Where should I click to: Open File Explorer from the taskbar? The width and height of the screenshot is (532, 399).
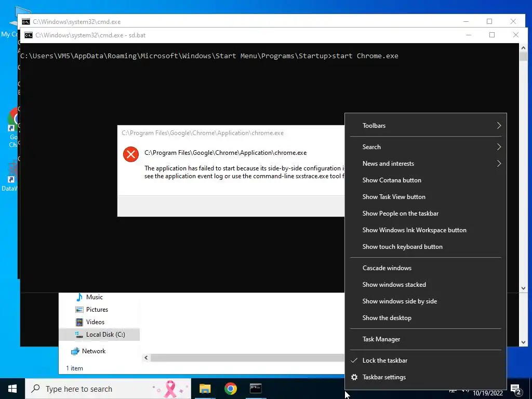[x=205, y=389]
